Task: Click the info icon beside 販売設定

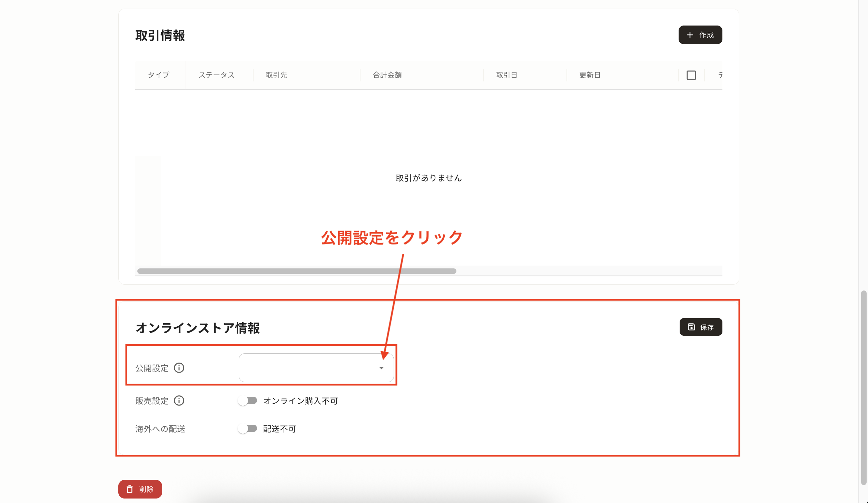Action: (179, 401)
